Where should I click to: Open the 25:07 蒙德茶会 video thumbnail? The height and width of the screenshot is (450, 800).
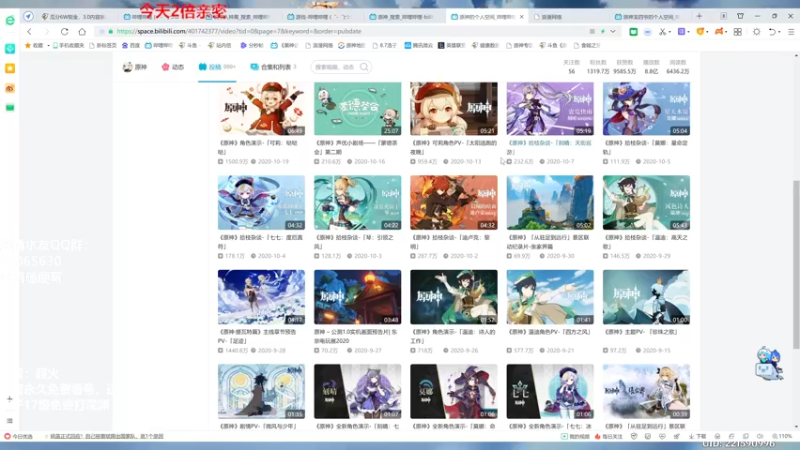[x=358, y=109]
